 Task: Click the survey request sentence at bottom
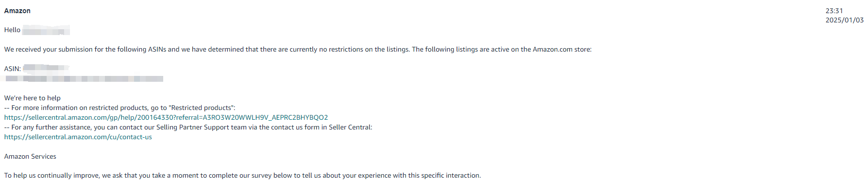click(242, 175)
